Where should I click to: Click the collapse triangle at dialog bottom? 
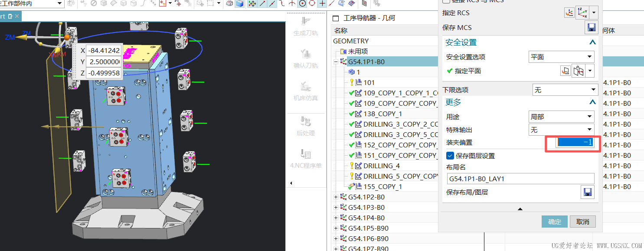point(520,209)
